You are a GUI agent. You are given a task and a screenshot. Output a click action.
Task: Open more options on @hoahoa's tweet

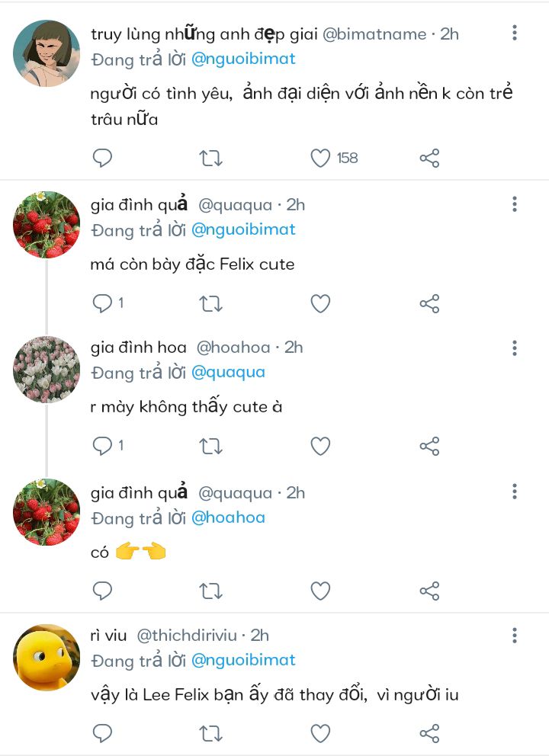point(515,348)
